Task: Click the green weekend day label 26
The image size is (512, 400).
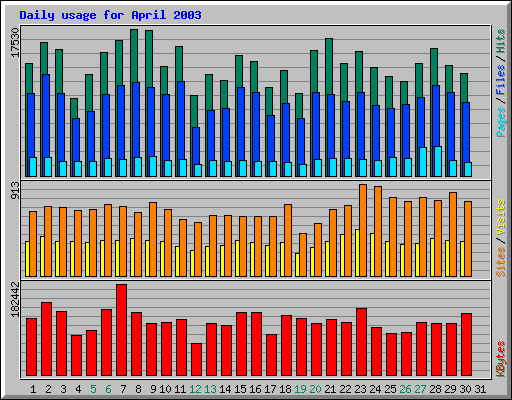Action: (405, 389)
